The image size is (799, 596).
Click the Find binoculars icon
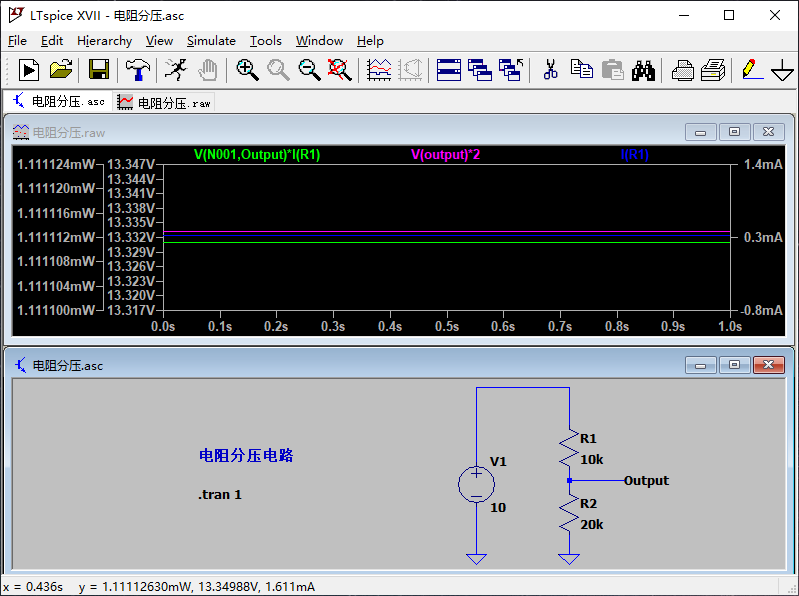pos(643,69)
